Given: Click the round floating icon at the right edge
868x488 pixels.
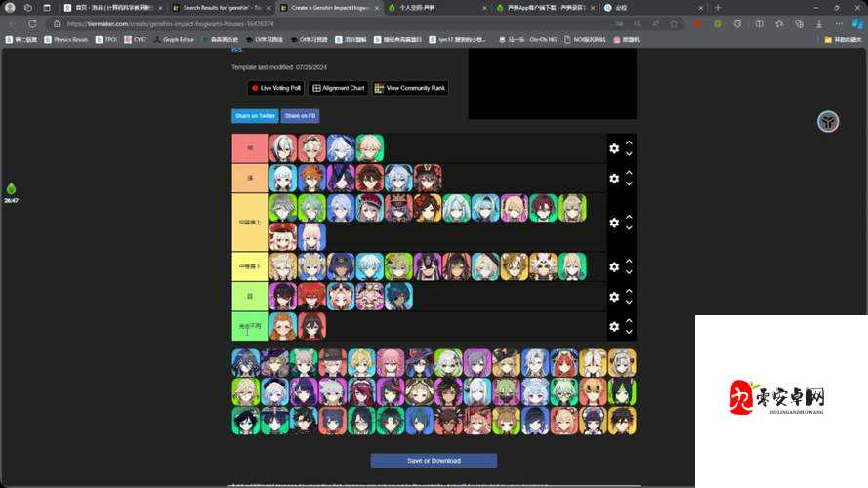Looking at the screenshot, I should coord(828,122).
